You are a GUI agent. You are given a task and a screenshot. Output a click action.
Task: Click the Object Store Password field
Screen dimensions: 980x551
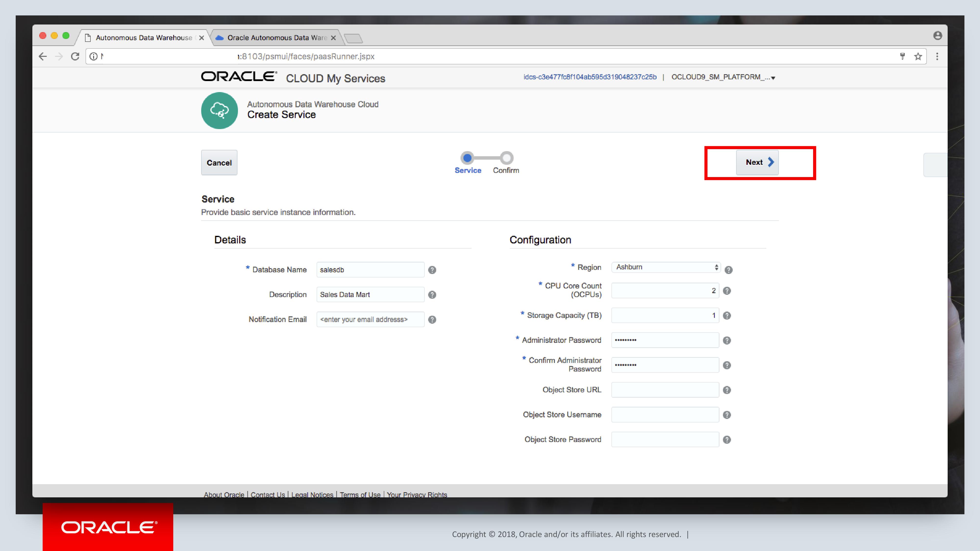pyautogui.click(x=665, y=439)
